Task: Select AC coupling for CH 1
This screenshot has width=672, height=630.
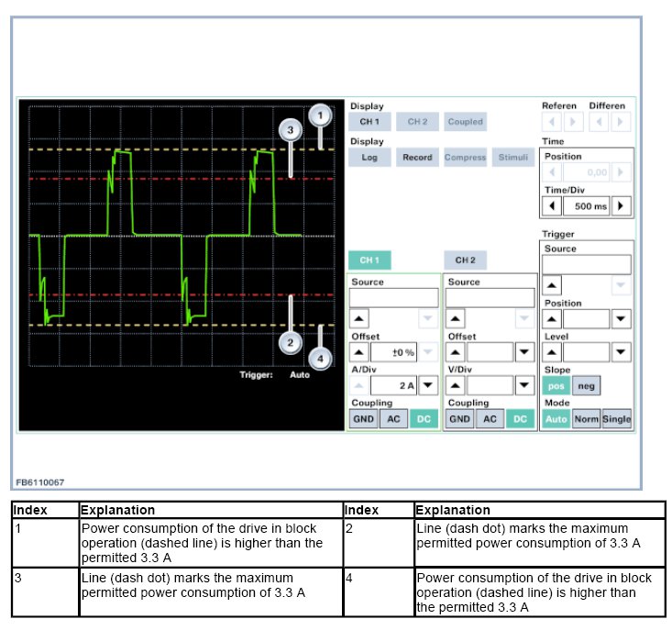Action: [394, 419]
